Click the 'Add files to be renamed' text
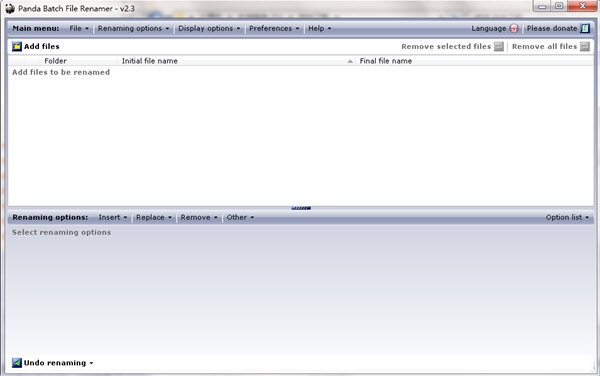This screenshot has width=600, height=376. [61, 72]
